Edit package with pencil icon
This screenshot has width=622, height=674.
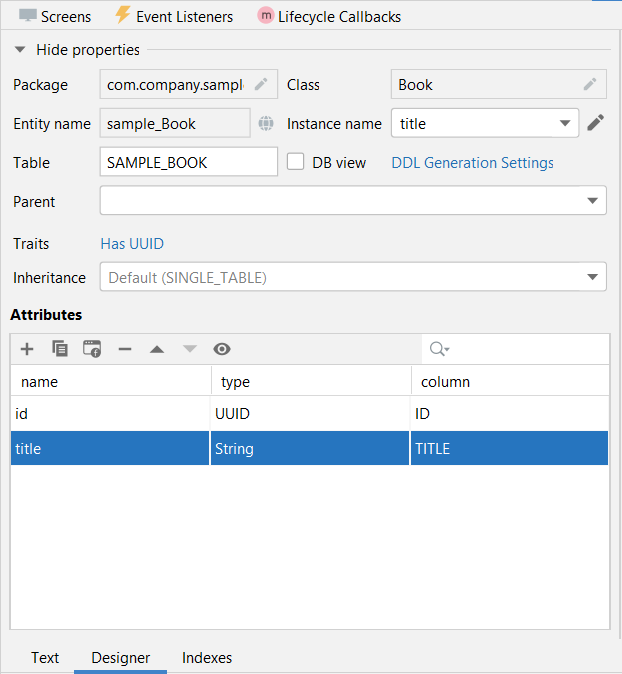tap(261, 84)
